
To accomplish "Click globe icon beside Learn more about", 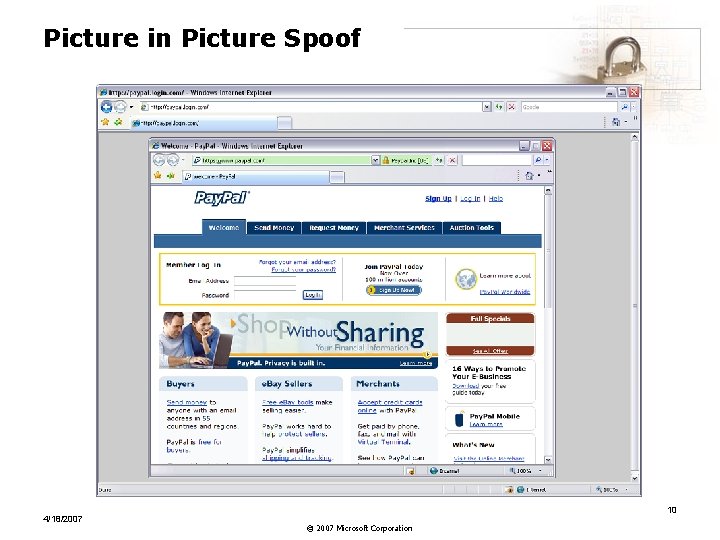I will pyautogui.click(x=466, y=279).
